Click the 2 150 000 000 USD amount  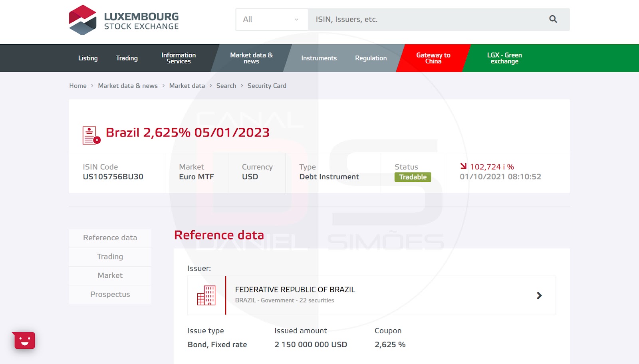311,344
